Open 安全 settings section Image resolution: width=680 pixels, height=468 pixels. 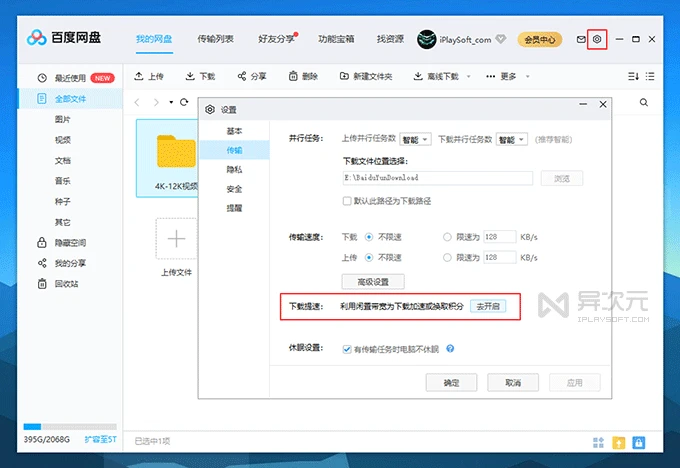point(234,189)
